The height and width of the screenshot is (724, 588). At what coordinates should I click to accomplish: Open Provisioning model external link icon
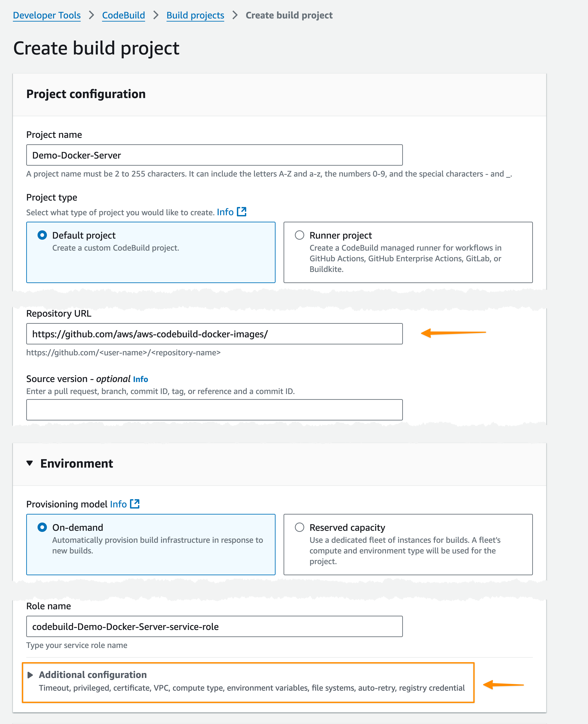[x=135, y=504]
